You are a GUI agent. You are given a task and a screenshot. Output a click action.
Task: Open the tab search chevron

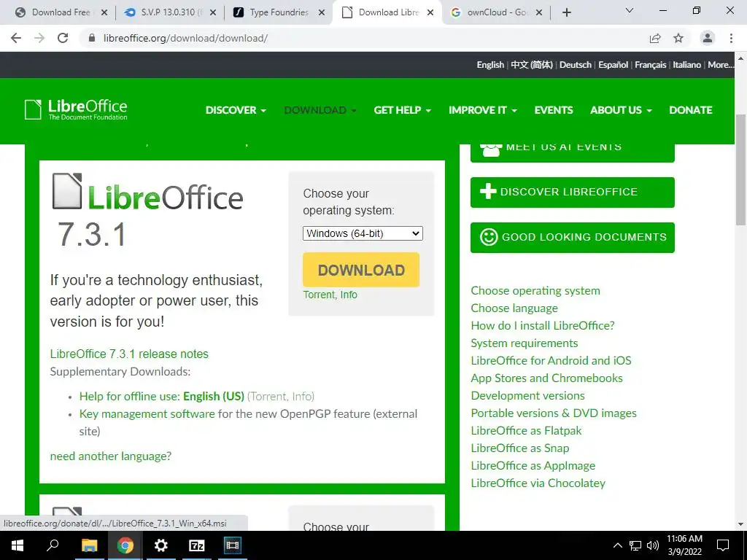point(630,10)
